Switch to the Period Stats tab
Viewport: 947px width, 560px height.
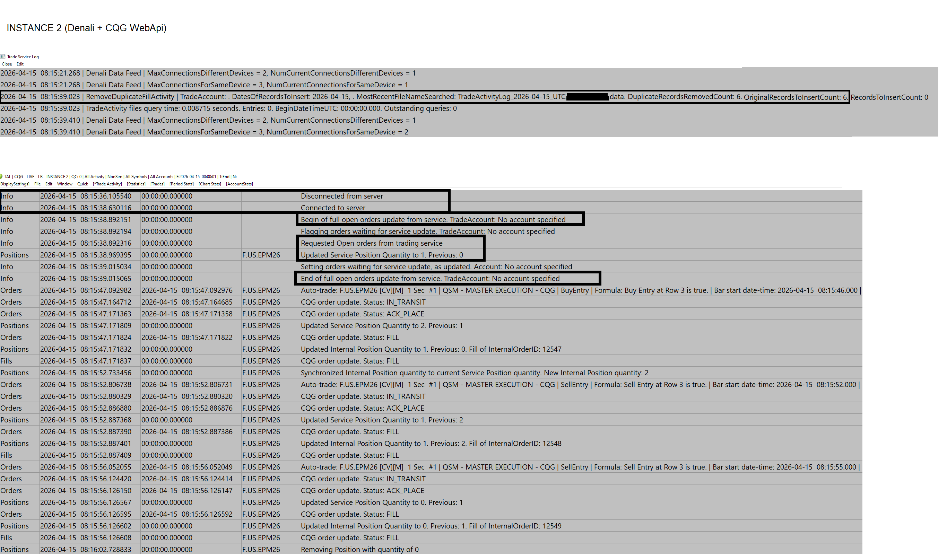coord(182,184)
